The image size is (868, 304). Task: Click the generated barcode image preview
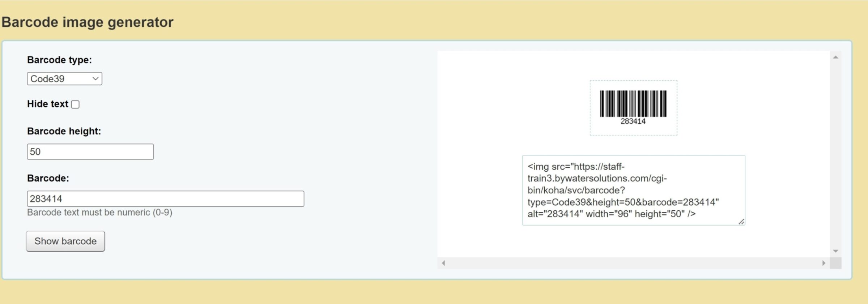(633, 108)
